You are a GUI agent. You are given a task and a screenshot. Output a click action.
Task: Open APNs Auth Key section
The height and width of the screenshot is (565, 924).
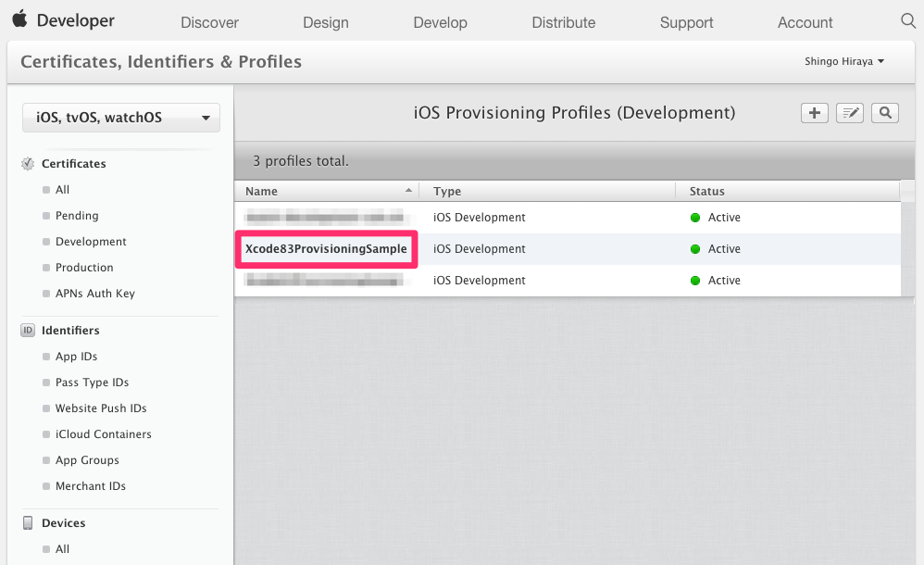pyautogui.click(x=94, y=293)
